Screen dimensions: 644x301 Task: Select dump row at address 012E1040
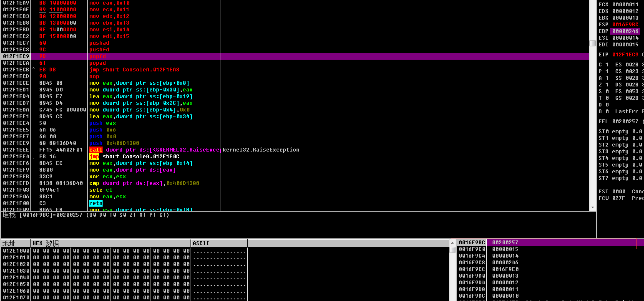(x=124, y=278)
